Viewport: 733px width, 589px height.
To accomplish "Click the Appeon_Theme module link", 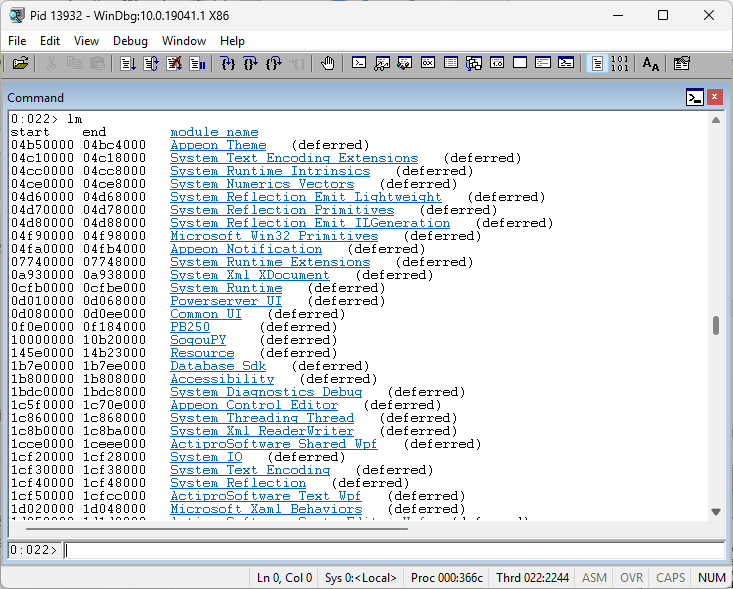I will pyautogui.click(x=218, y=145).
